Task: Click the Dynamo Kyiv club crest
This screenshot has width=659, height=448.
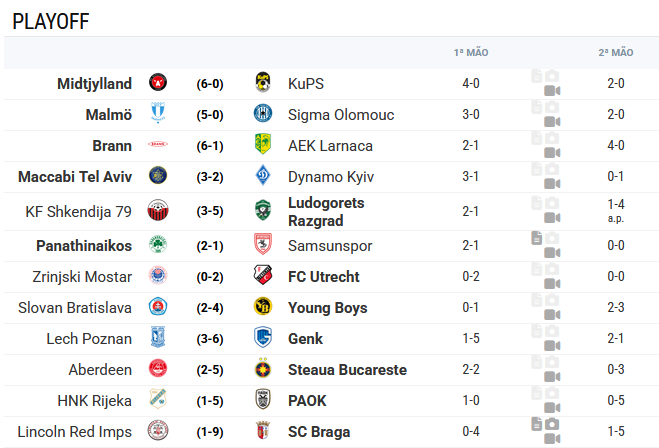Action: [x=263, y=176]
